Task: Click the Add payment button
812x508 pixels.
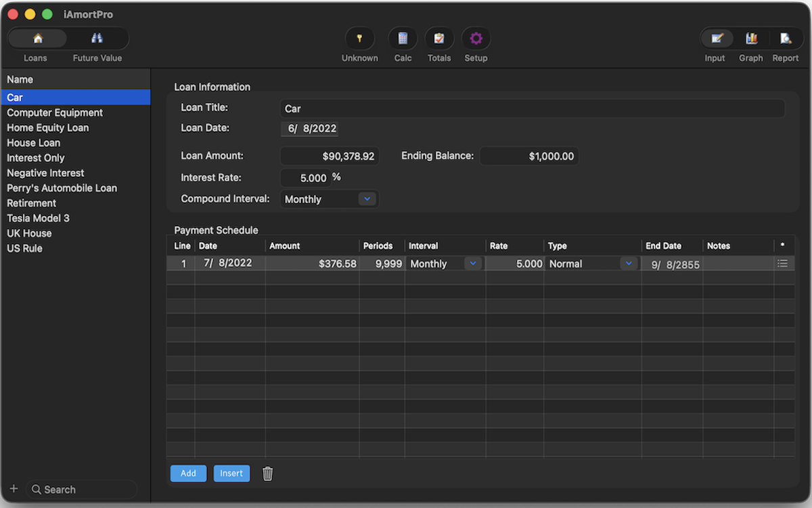Action: pos(188,473)
